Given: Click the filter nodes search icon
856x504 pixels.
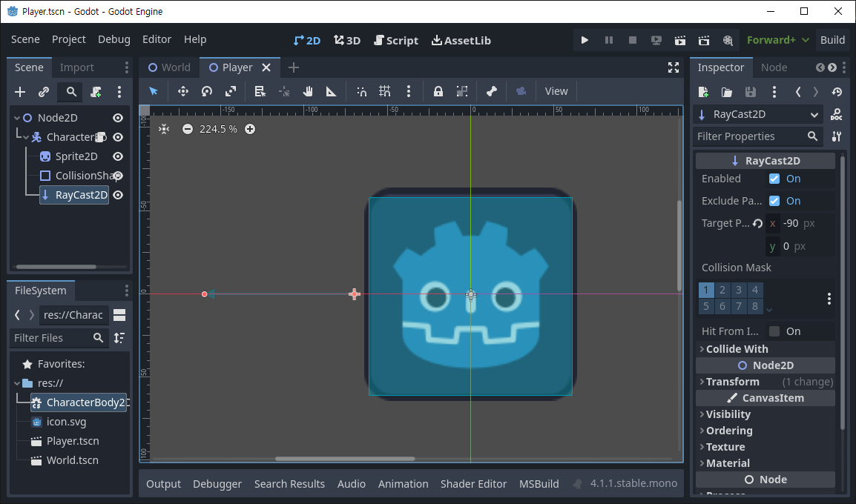Looking at the screenshot, I should (71, 92).
